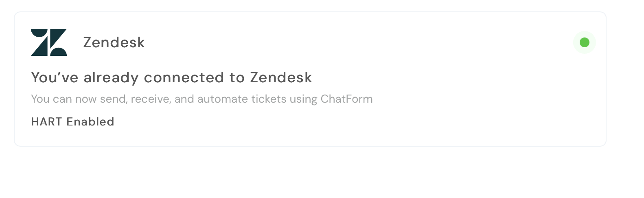
Task: Click the description about automating tickets
Action: click(202, 99)
